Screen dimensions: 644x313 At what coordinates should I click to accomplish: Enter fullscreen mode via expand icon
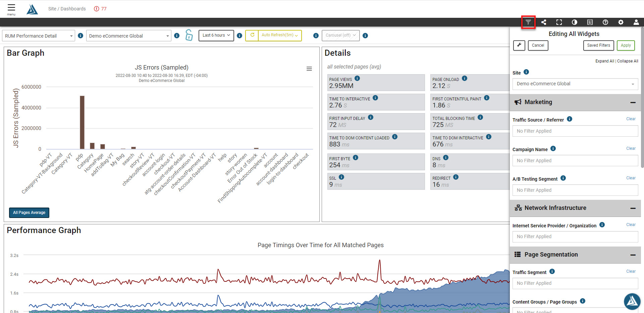559,22
